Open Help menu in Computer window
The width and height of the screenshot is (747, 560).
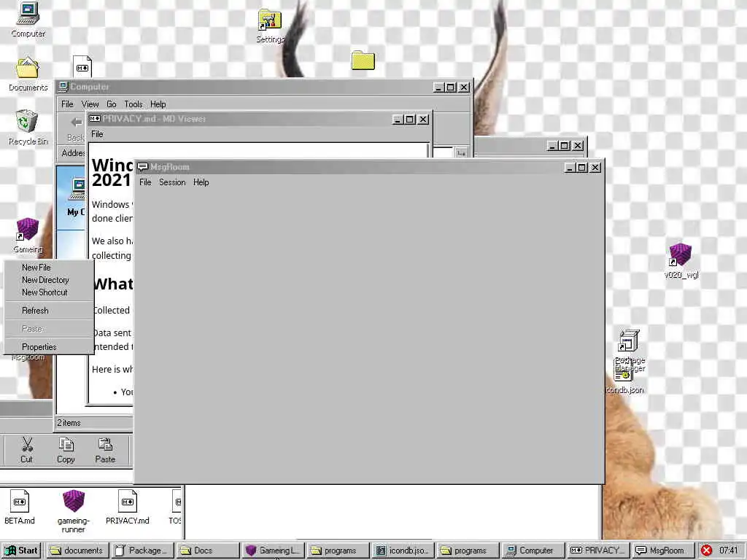point(158,104)
